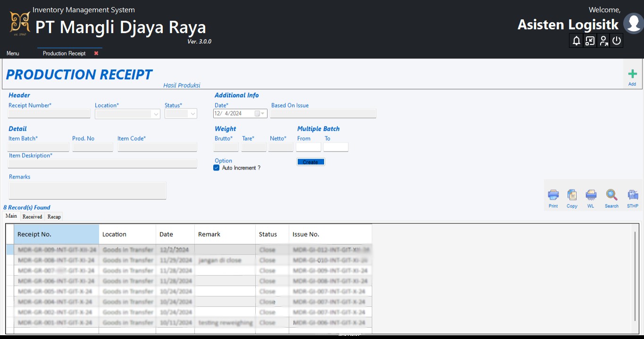Switch to the Received tab
The height and width of the screenshot is (339, 644).
pyautogui.click(x=33, y=217)
